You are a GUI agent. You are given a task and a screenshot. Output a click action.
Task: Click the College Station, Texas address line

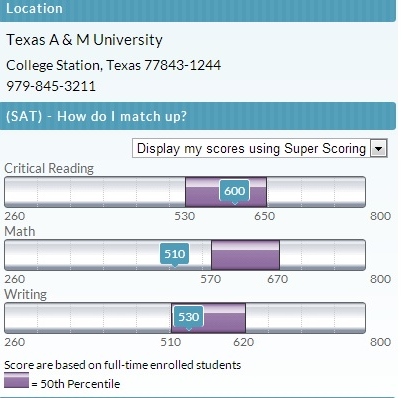click(x=114, y=65)
